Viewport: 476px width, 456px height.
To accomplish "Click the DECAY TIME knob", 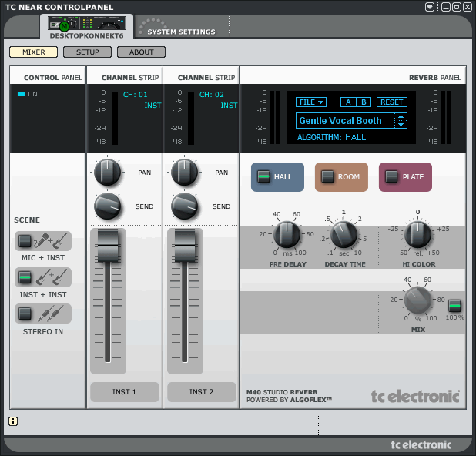I will [344, 234].
